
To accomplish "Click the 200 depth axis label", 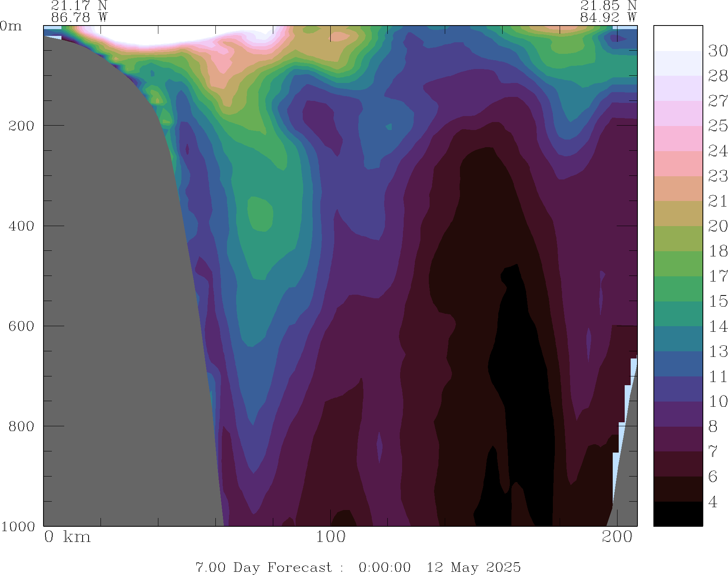I will (x=21, y=126).
